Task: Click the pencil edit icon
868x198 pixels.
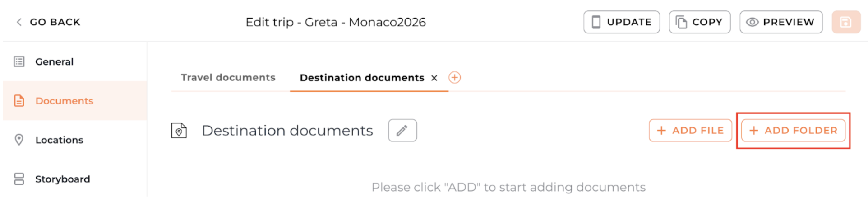Action: (x=402, y=131)
